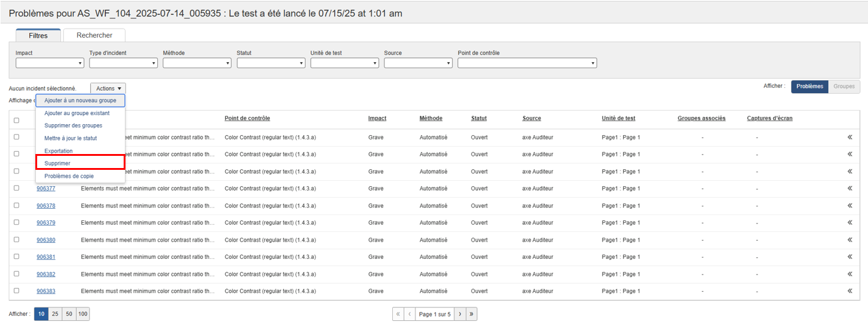Open issue link 906381
The image size is (868, 333).
[x=46, y=257]
